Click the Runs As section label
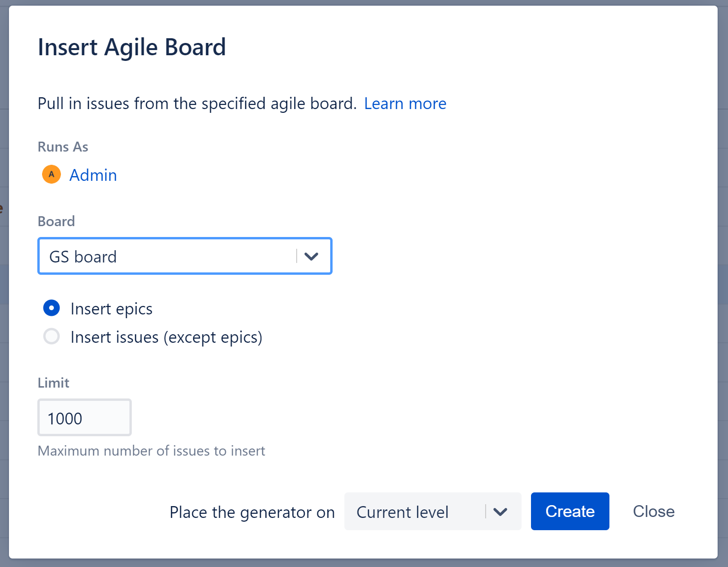The height and width of the screenshot is (567, 728). pos(63,146)
